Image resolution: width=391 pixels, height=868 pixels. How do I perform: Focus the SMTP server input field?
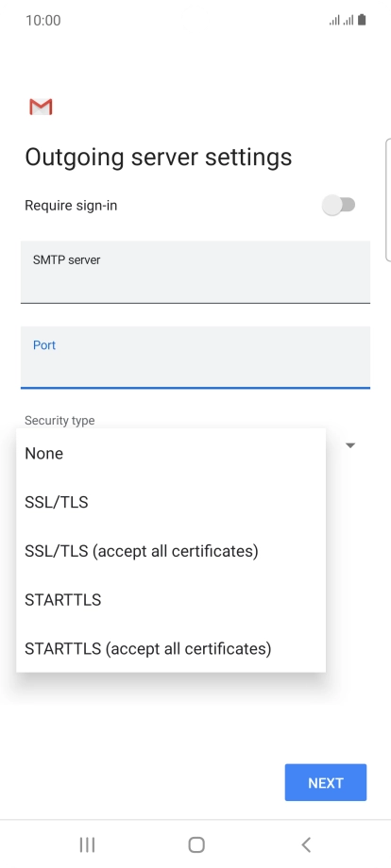point(195,272)
